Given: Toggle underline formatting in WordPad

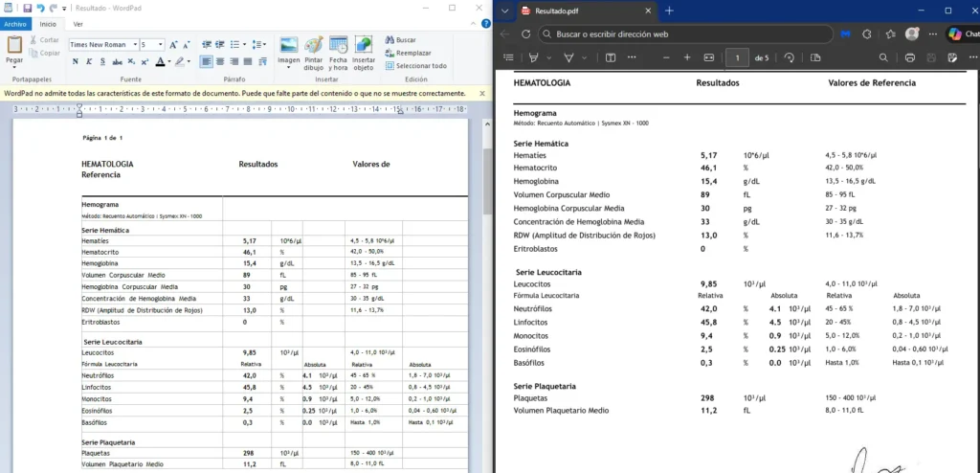Looking at the screenshot, I should 101,62.
